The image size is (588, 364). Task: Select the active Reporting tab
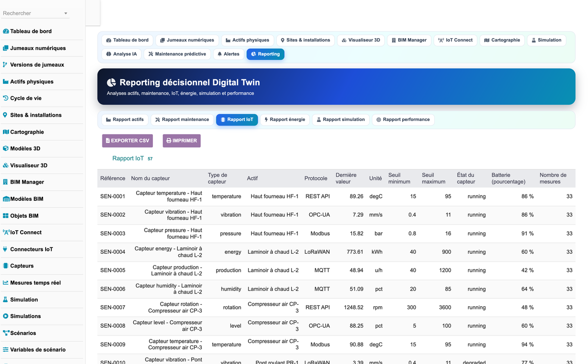pos(265,54)
